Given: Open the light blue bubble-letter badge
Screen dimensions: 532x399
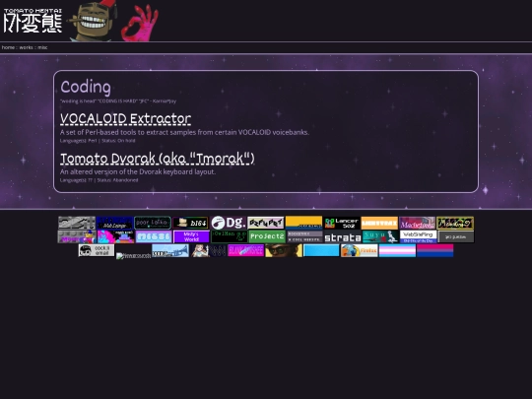Looking at the screenshot, I should click(154, 236).
